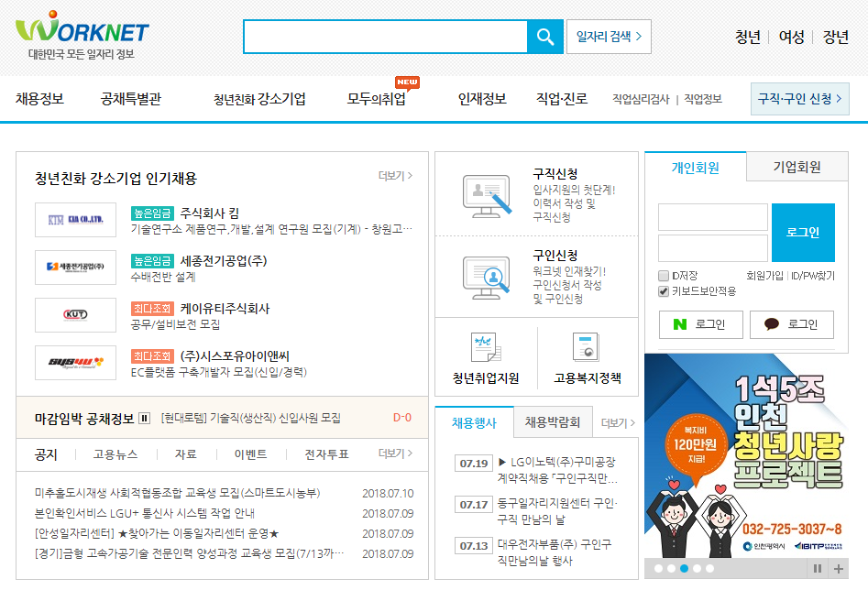Image resolution: width=868 pixels, height=590 pixels.
Task: Open the KIM CO.,LTD company logo
Action: (75, 220)
